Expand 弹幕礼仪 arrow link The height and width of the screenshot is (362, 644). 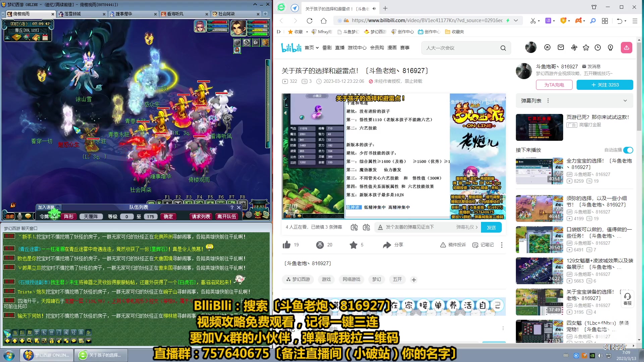coord(467,227)
